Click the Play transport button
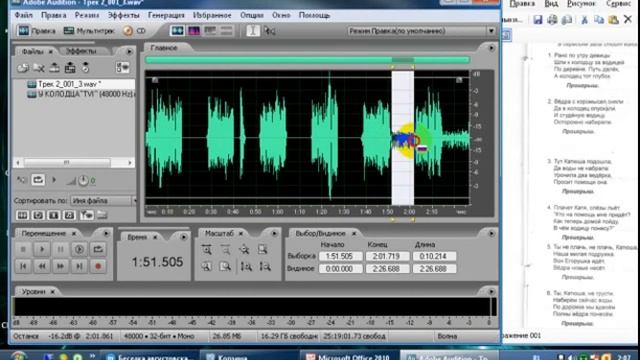This screenshot has width=640, height=360. tap(42, 249)
